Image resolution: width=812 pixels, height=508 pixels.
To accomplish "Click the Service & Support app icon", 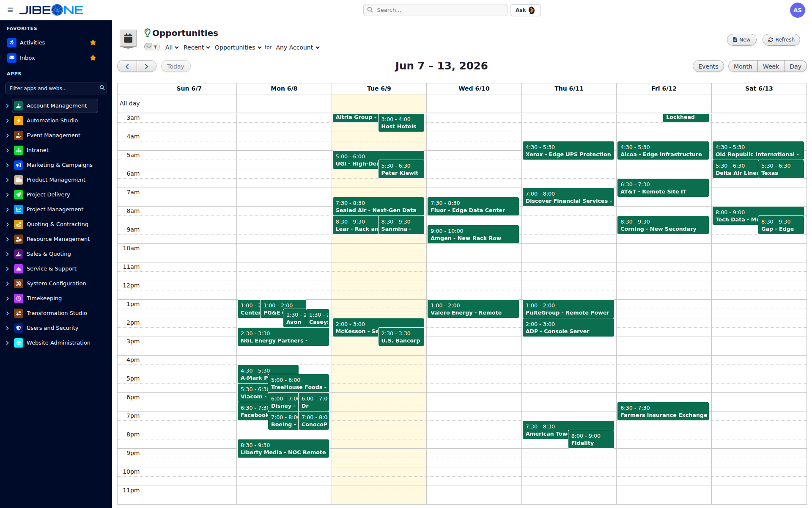I will tap(19, 269).
